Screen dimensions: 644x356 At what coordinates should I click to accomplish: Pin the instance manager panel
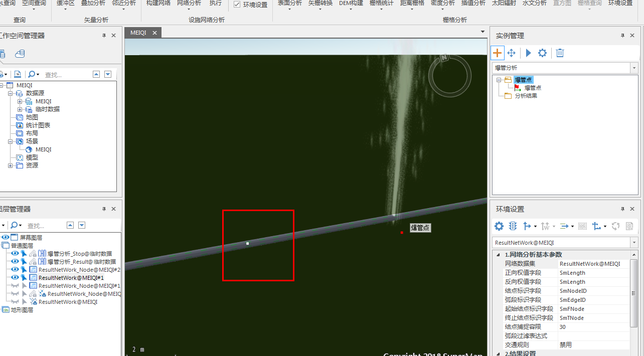622,36
